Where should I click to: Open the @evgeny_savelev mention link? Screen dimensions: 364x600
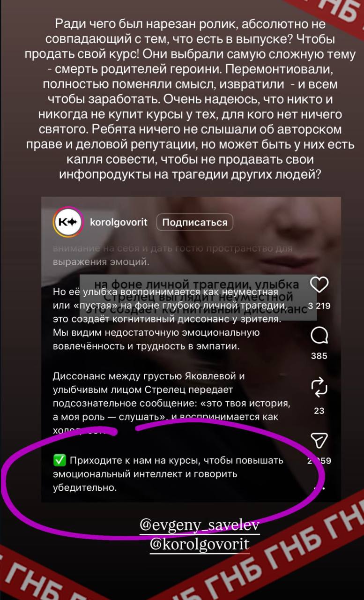tap(200, 525)
